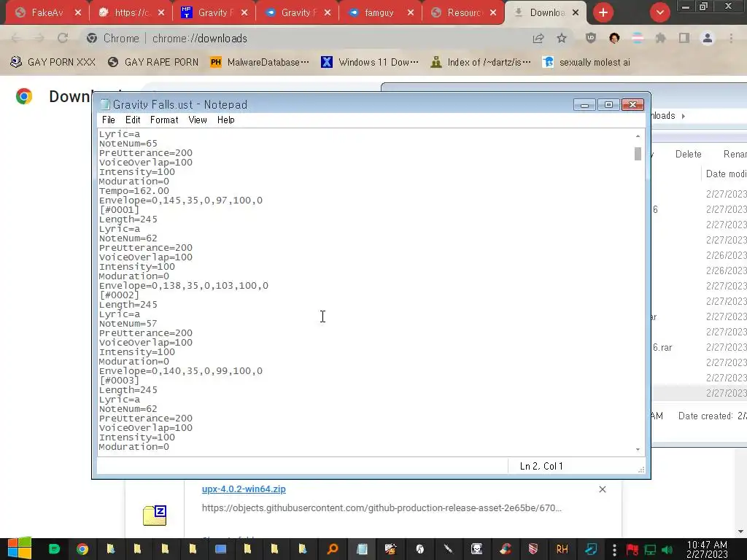The width and height of the screenshot is (747, 560).
Task: Click Notepad scrollbar up arrow
Action: coord(638,136)
